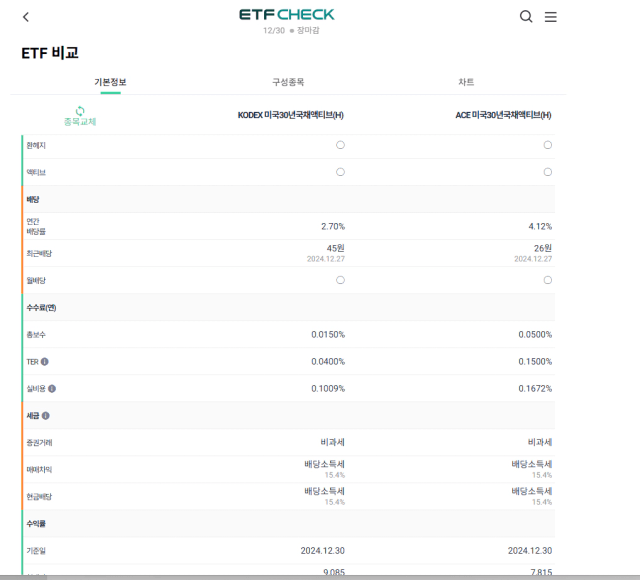Click the 12/30 장마감 market status text
The height and width of the screenshot is (580, 640).
[291, 31]
